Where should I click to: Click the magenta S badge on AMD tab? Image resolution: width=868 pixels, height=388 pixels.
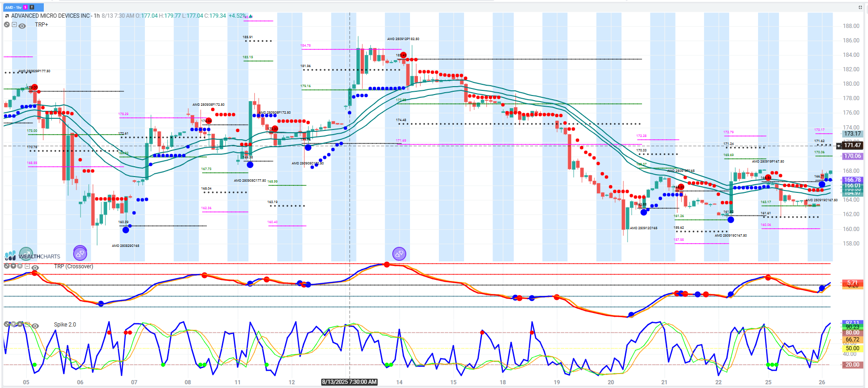point(26,7)
